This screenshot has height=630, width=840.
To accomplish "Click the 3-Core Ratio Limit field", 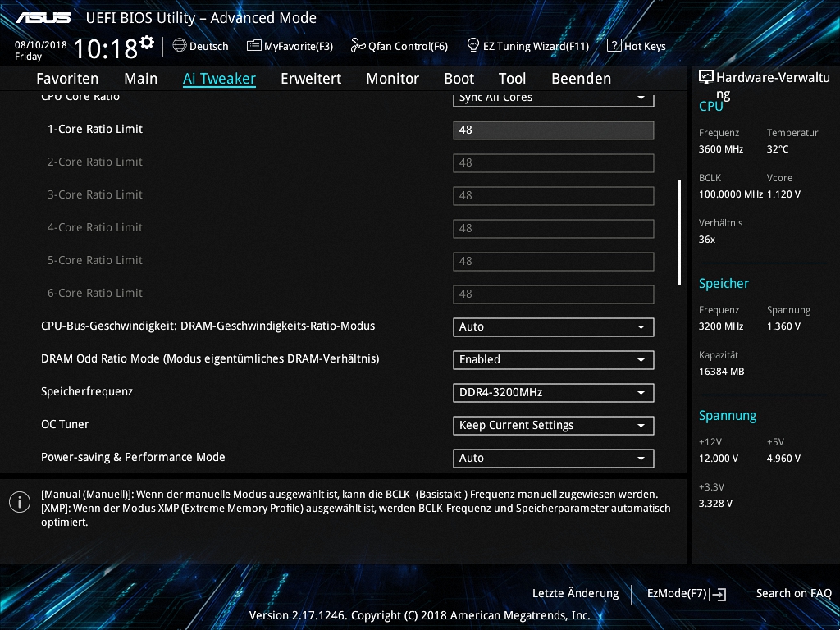I will [554, 195].
